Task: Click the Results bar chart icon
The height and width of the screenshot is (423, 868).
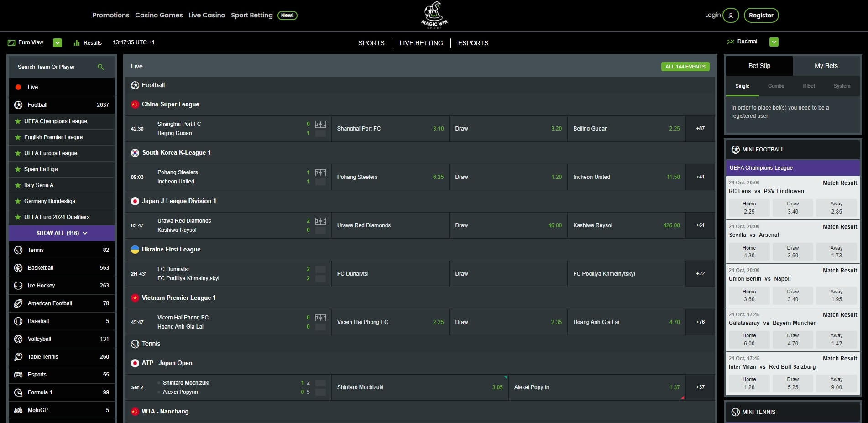Action: (77, 43)
